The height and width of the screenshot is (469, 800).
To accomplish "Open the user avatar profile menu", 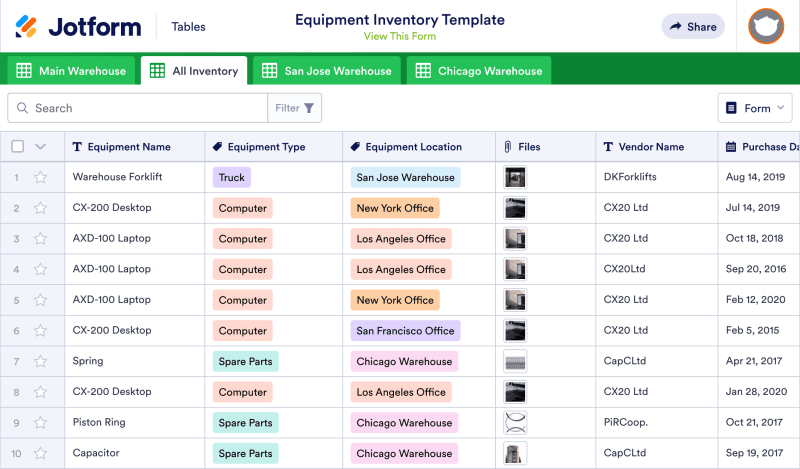I will (x=766, y=27).
